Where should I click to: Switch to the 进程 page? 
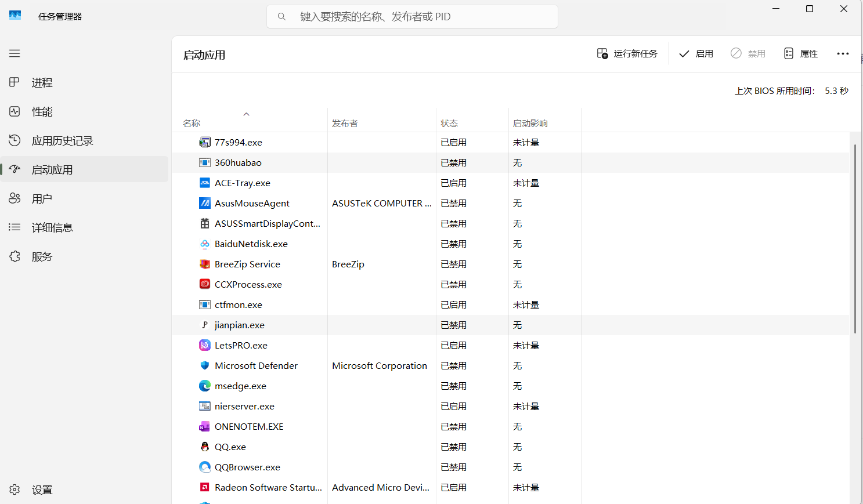pos(84,82)
